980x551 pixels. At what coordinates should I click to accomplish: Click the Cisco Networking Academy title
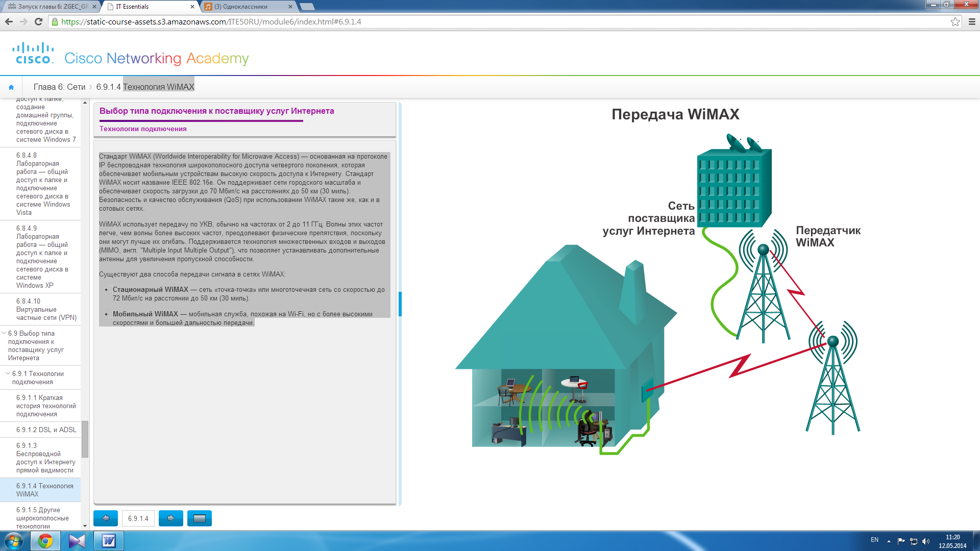click(x=157, y=58)
